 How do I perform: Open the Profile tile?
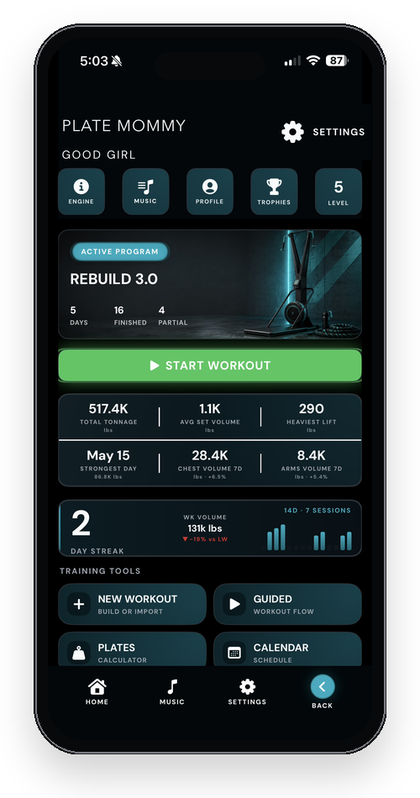coord(210,191)
